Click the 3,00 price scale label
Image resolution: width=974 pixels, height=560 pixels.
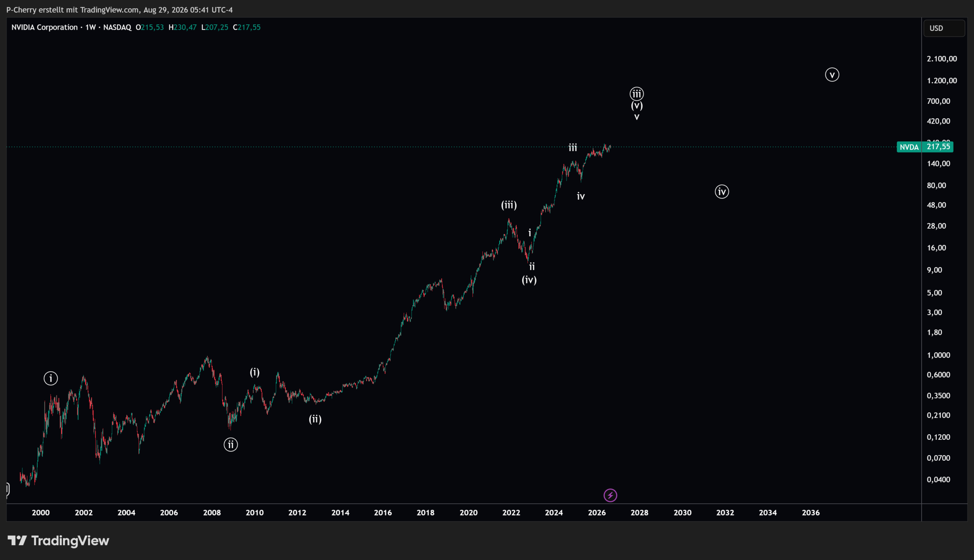click(x=935, y=312)
